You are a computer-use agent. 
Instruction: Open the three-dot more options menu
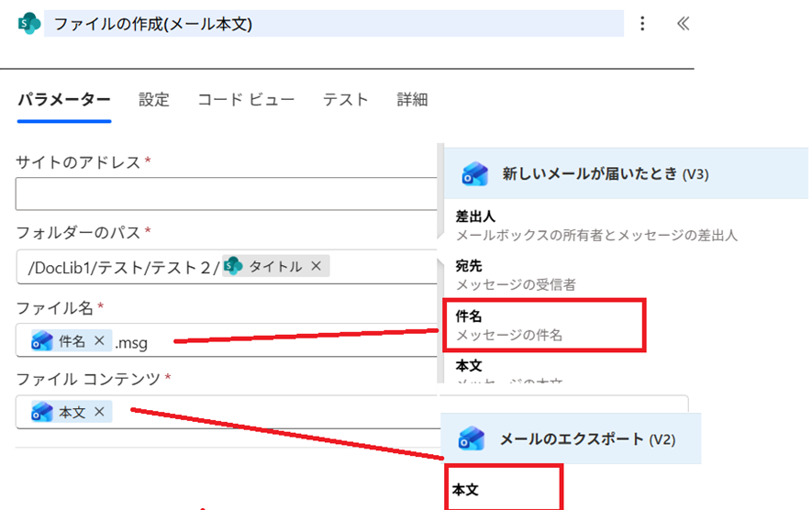(642, 24)
